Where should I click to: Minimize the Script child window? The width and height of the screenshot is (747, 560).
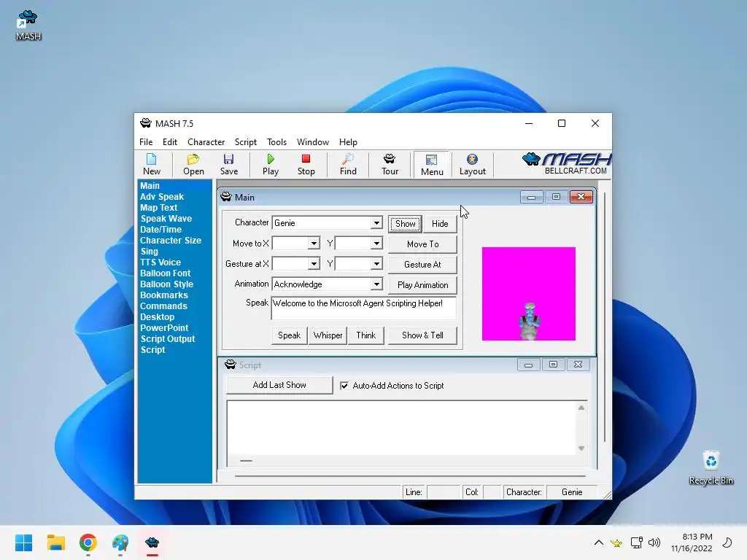528,365
